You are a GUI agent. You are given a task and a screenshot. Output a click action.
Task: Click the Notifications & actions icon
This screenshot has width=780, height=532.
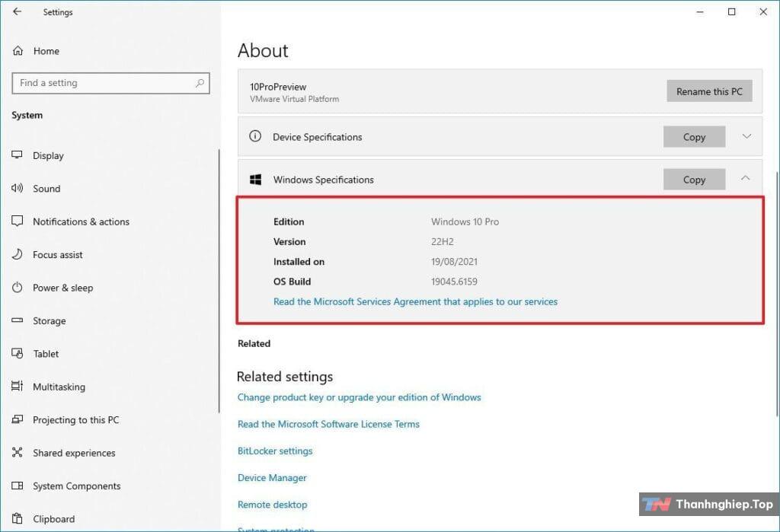[18, 221]
